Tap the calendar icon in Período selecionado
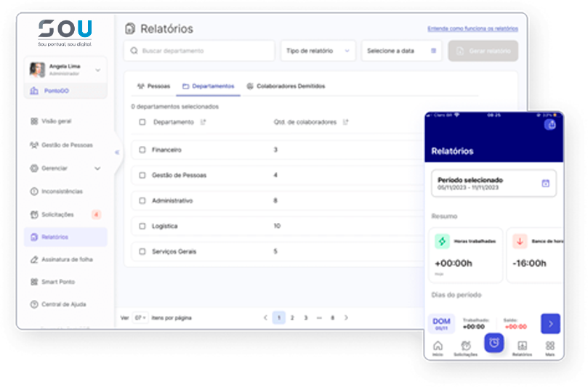The width and height of the screenshot is (588, 387). coord(545,184)
